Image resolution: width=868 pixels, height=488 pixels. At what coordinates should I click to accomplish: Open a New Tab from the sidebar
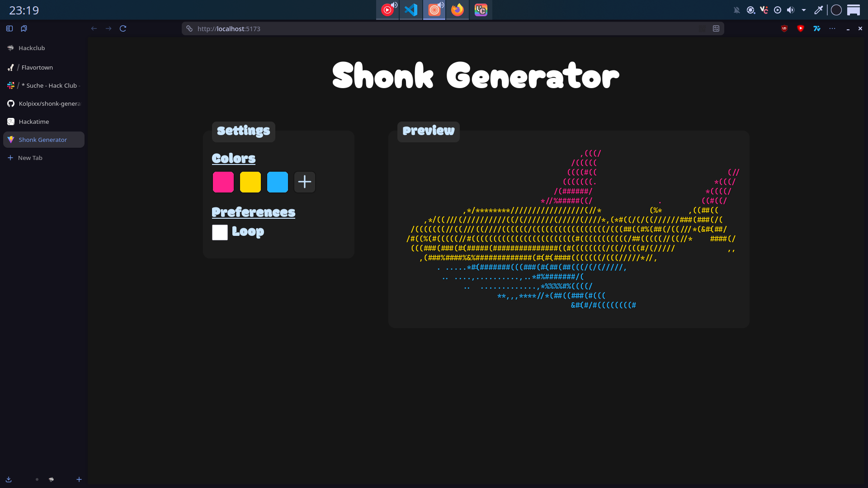[x=30, y=158]
